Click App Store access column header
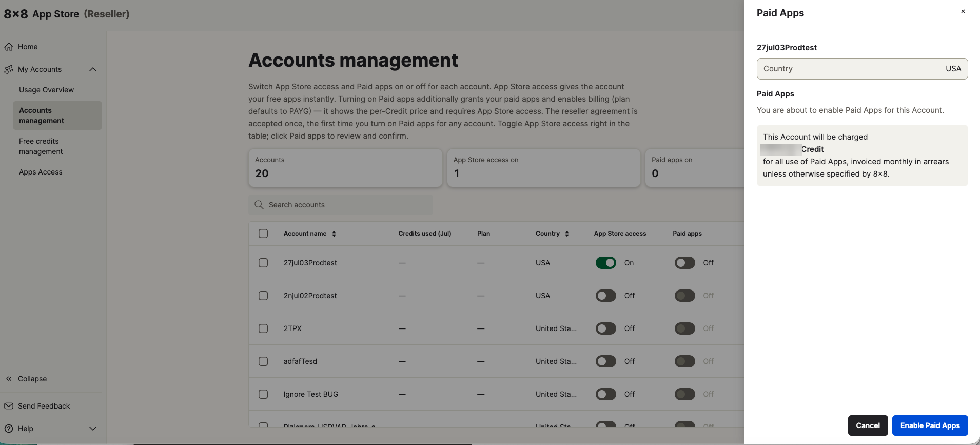The width and height of the screenshot is (980, 445). tap(620, 234)
